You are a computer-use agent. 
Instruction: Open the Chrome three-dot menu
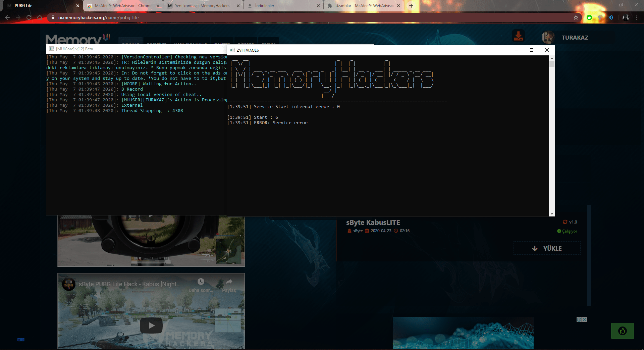click(637, 17)
